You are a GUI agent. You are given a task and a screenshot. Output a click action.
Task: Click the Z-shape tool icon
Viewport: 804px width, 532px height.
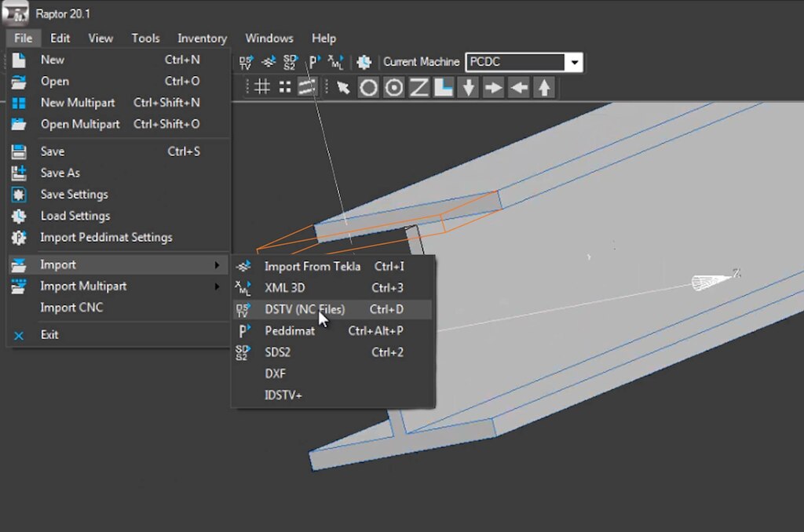[x=418, y=87]
